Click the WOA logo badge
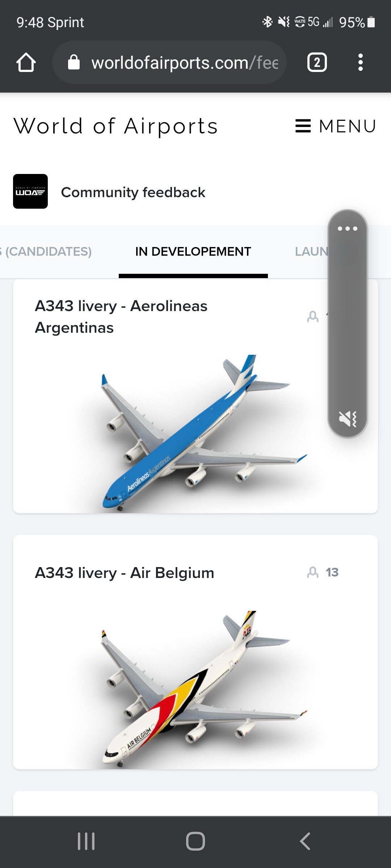391x868 pixels. pyautogui.click(x=30, y=191)
